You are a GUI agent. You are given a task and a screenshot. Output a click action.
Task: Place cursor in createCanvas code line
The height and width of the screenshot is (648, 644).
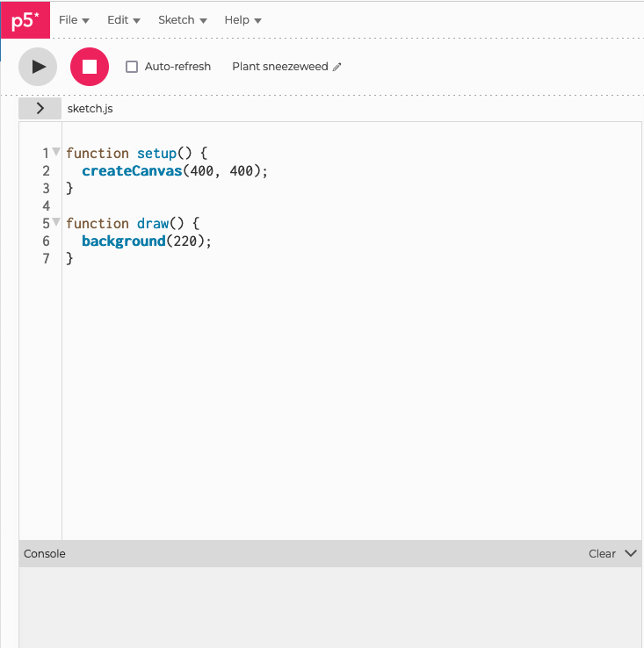[175, 170]
